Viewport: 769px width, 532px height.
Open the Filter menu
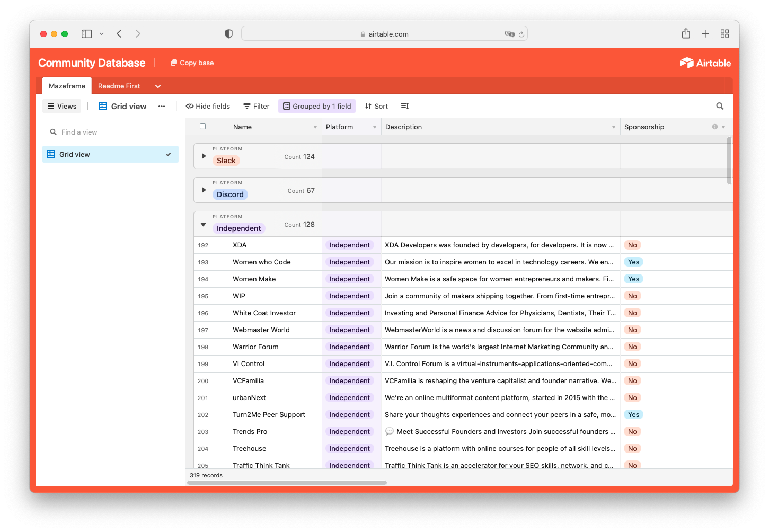coord(257,106)
